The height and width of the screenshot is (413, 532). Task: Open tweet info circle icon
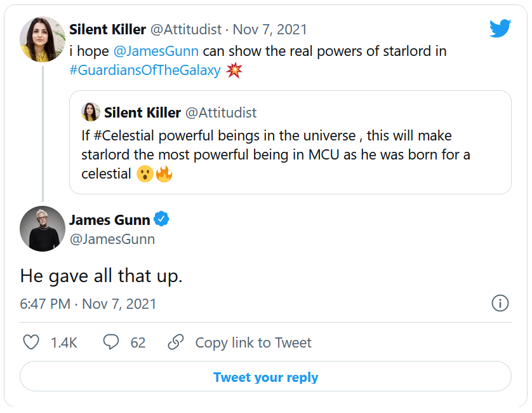(x=500, y=303)
